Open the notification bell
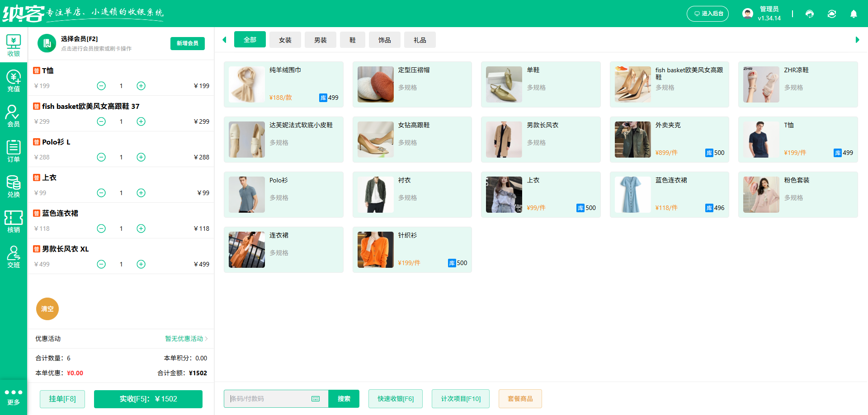868x415 pixels. coord(854,14)
